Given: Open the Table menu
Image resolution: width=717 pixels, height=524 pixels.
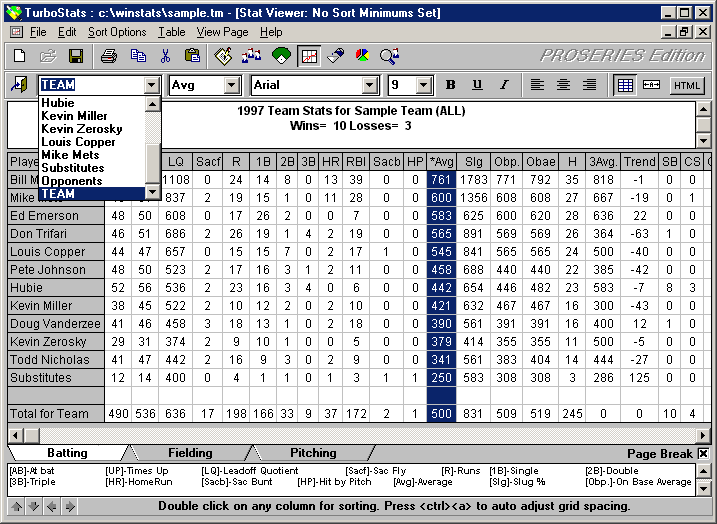Looking at the screenshot, I should (x=171, y=32).
